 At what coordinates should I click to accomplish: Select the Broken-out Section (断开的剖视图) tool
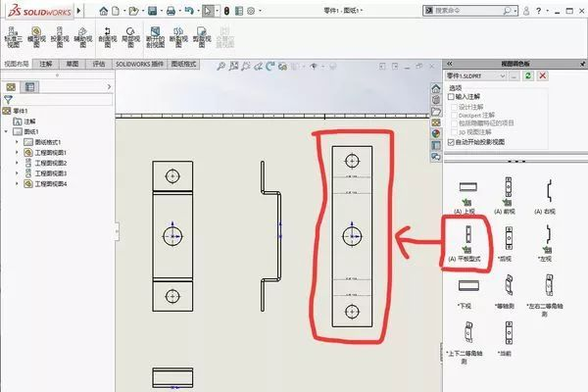[155, 37]
